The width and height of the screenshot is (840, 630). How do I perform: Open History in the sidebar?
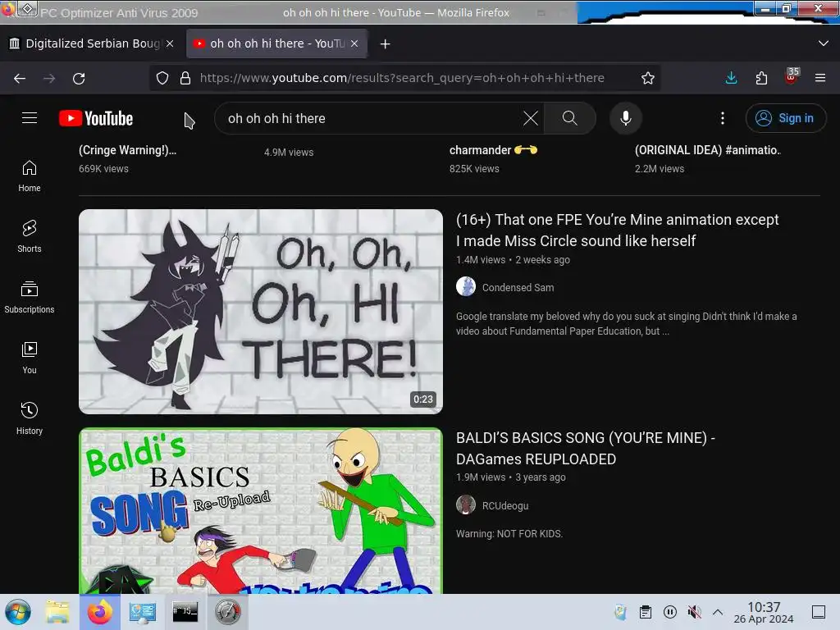tap(30, 418)
